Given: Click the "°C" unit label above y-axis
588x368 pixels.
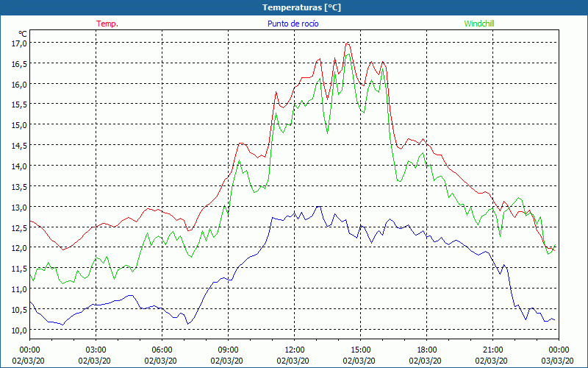Looking at the screenshot, I should (x=23, y=35).
